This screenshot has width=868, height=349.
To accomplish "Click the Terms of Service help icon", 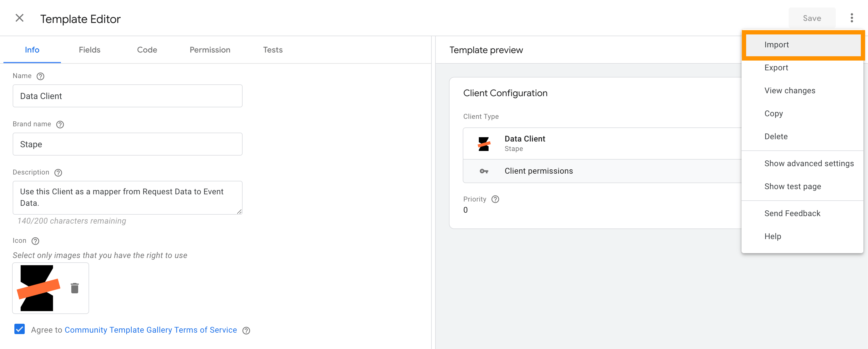I will 246,331.
